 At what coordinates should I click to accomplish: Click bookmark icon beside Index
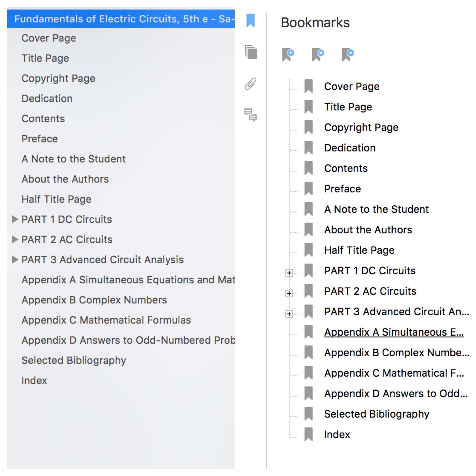pos(308,434)
